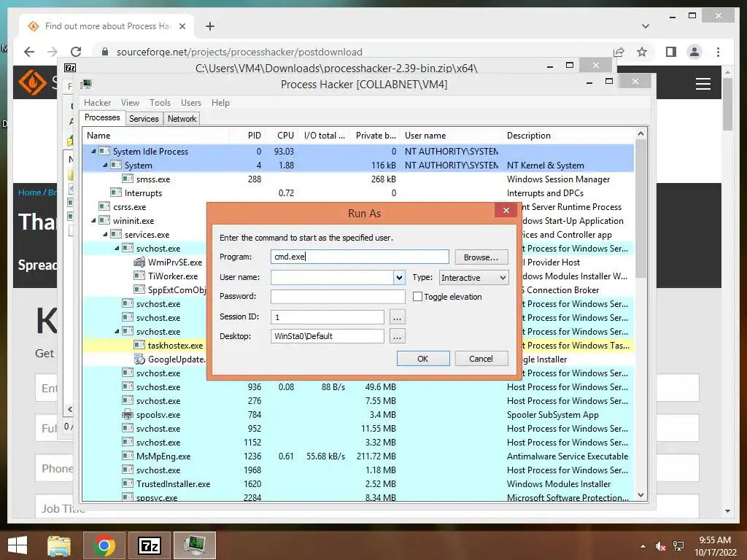Screen dimensions: 747x560
Task: Go back in Chrome browser
Action: point(29,52)
